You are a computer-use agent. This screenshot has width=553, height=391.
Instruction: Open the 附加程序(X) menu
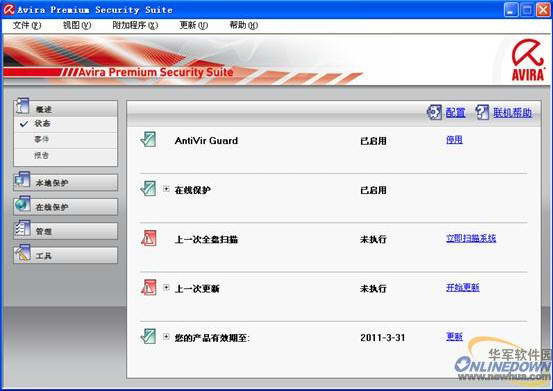135,25
